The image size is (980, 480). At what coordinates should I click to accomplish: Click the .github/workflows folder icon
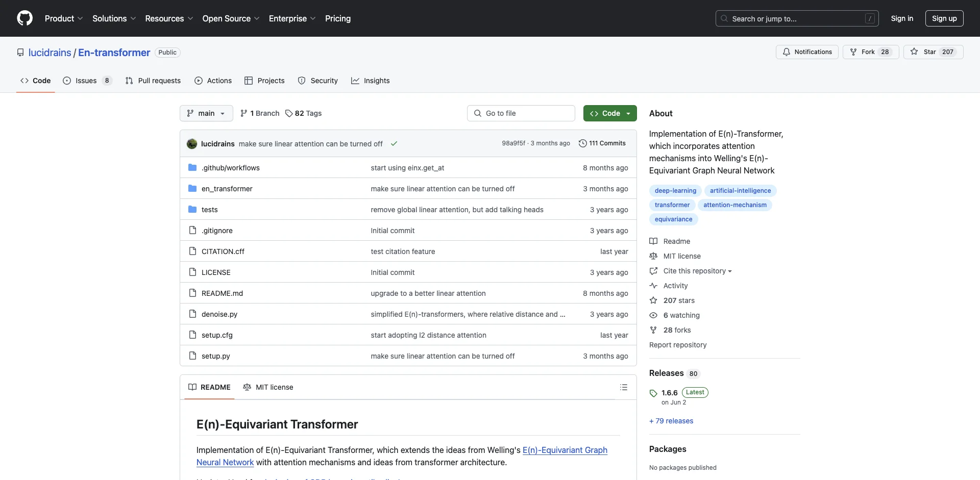click(x=192, y=168)
